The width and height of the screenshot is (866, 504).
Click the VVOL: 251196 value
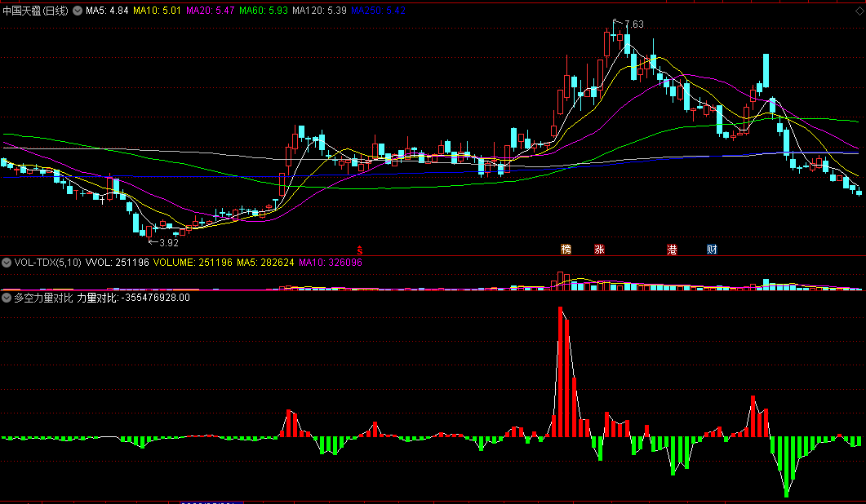pos(118,263)
